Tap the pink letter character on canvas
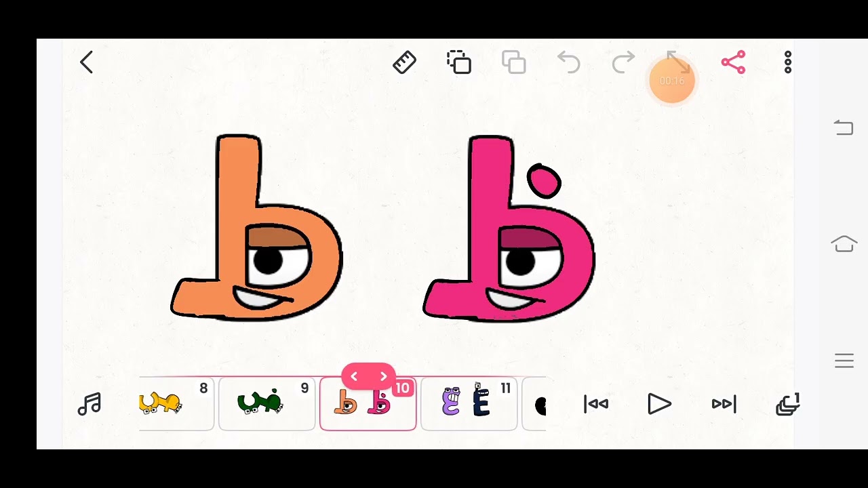 tap(509, 228)
